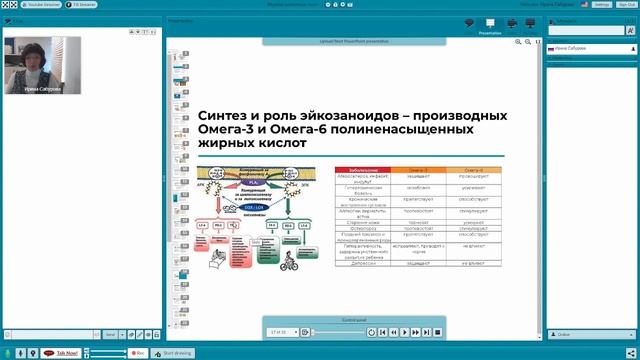Click the attendee search input field
The height and width of the screenshot is (360, 640).
pos(586,31)
